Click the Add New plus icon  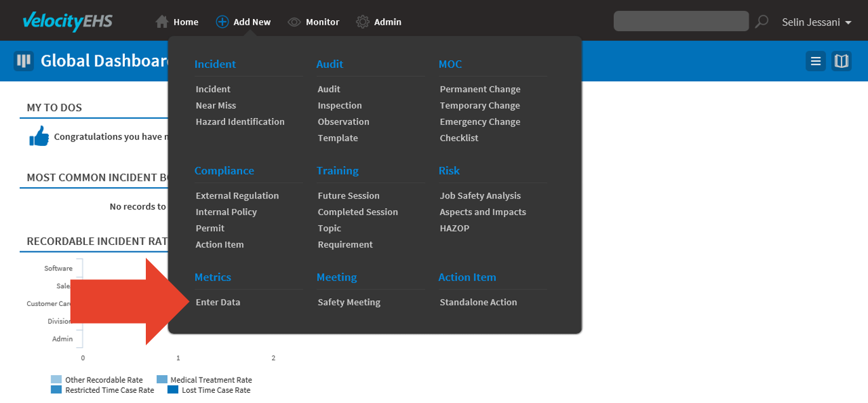click(x=222, y=22)
